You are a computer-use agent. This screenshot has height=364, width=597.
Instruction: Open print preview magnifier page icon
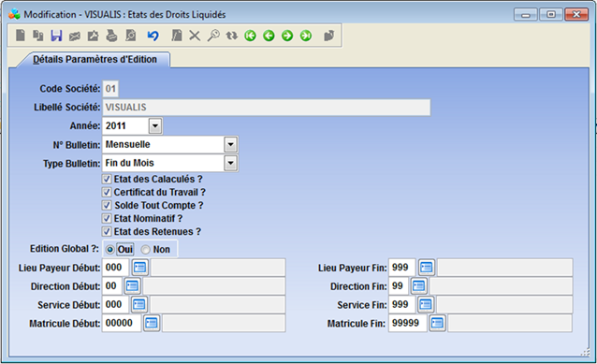(131, 36)
